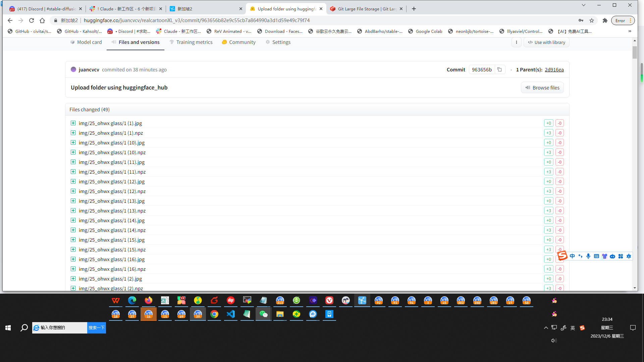
Task: Toggle the plus icon beside 1 (15).npz
Action: pyautogui.click(x=73, y=249)
